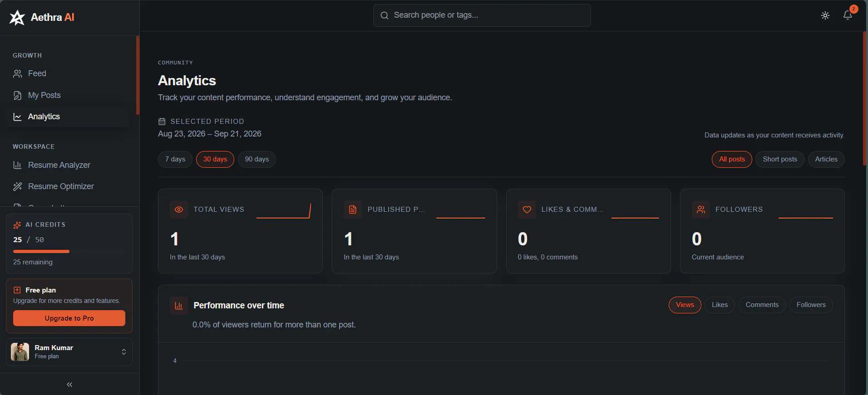
Task: Click the Published Posts document icon
Action: pyautogui.click(x=353, y=210)
